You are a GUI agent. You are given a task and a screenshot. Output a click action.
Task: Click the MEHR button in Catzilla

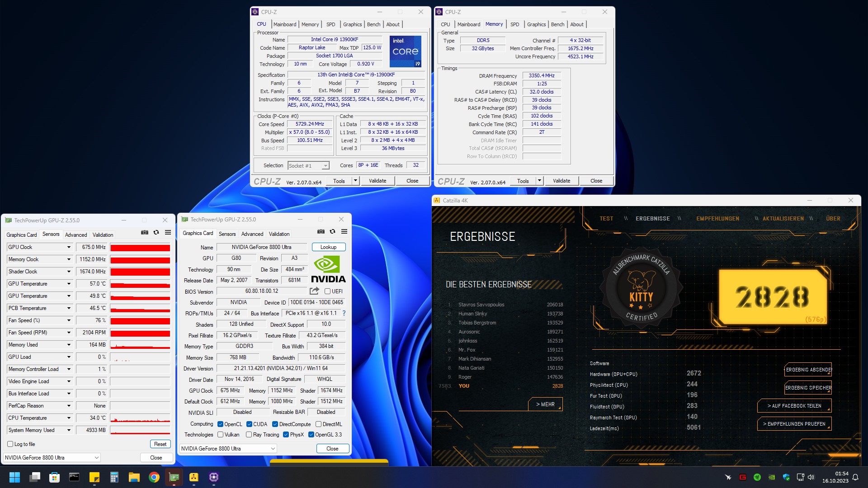pos(545,404)
